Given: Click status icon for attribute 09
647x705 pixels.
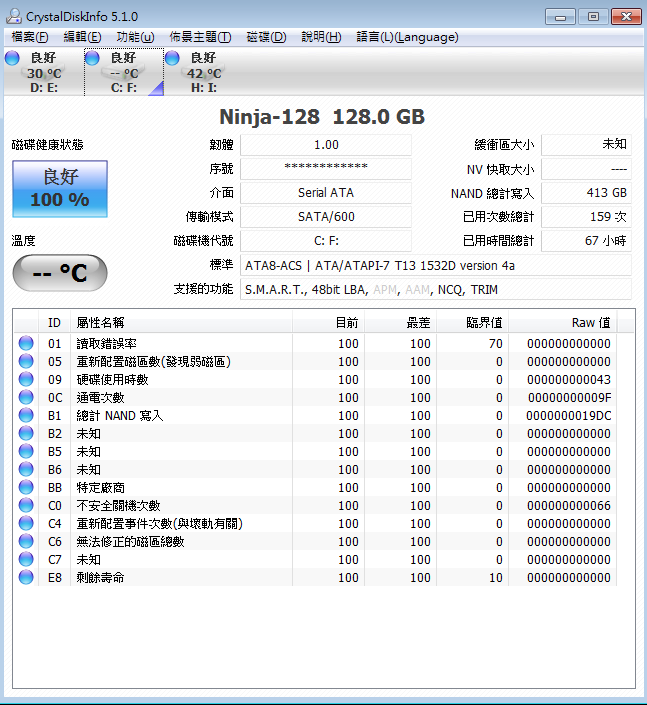Looking at the screenshot, I should pyautogui.click(x=26, y=379).
